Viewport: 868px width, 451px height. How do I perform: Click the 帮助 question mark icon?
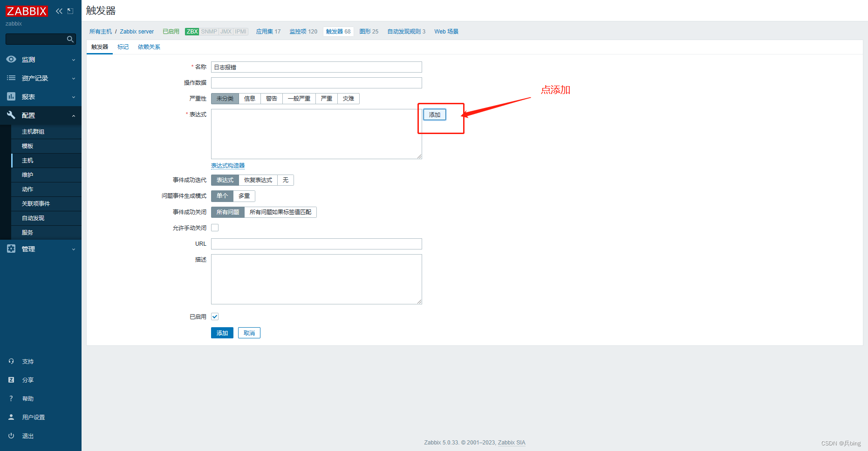(11, 398)
